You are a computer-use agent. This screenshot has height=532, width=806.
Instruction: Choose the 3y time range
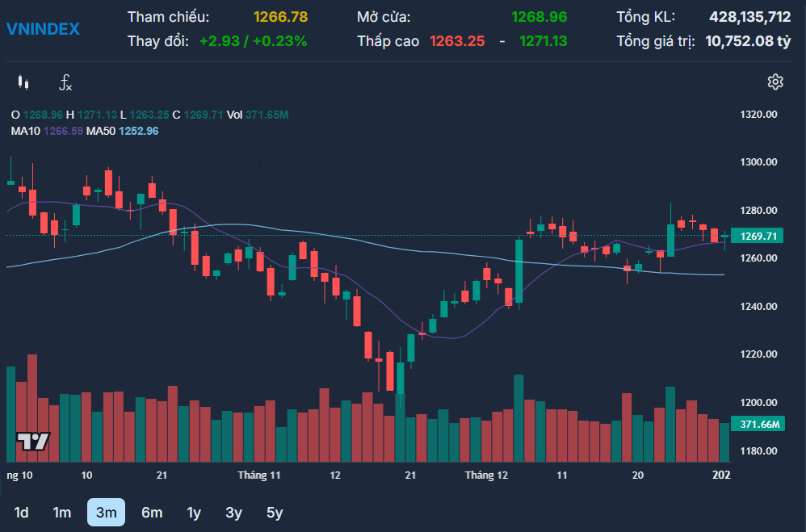coord(233,513)
